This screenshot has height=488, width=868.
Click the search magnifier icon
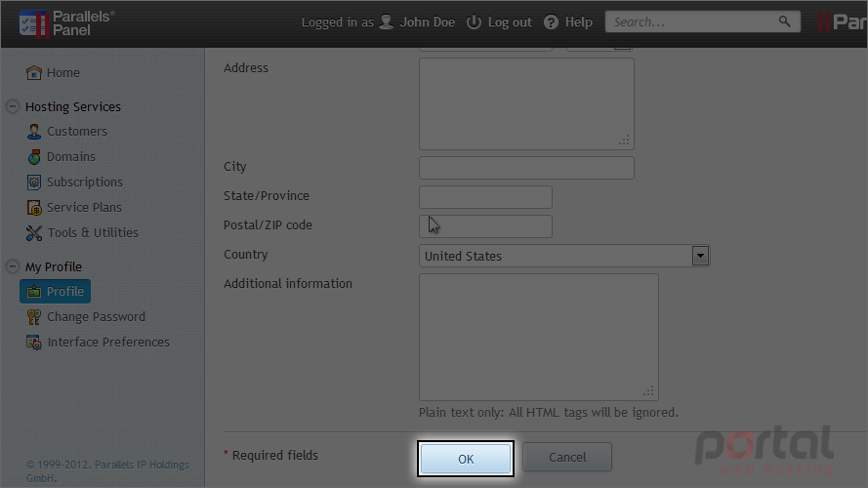tap(784, 21)
